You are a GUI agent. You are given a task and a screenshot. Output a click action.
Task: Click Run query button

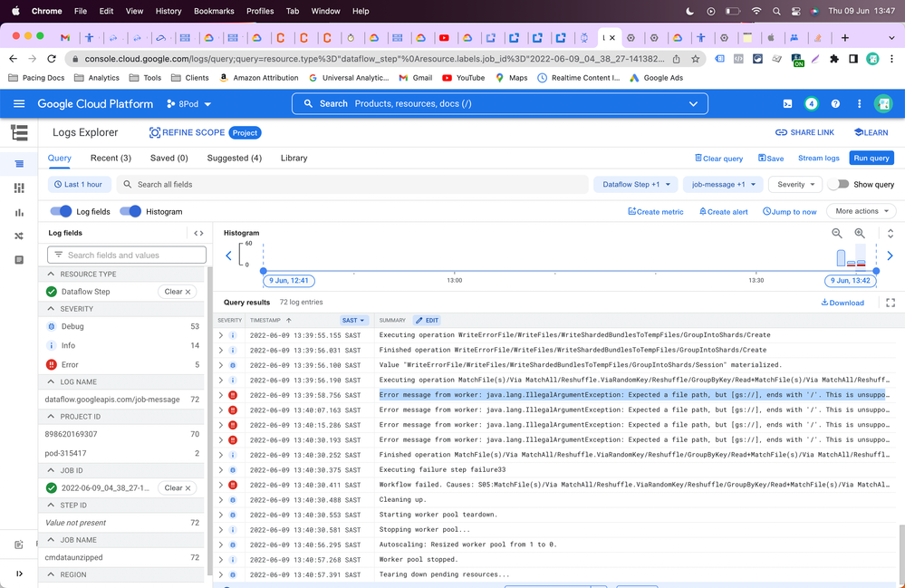coord(871,159)
